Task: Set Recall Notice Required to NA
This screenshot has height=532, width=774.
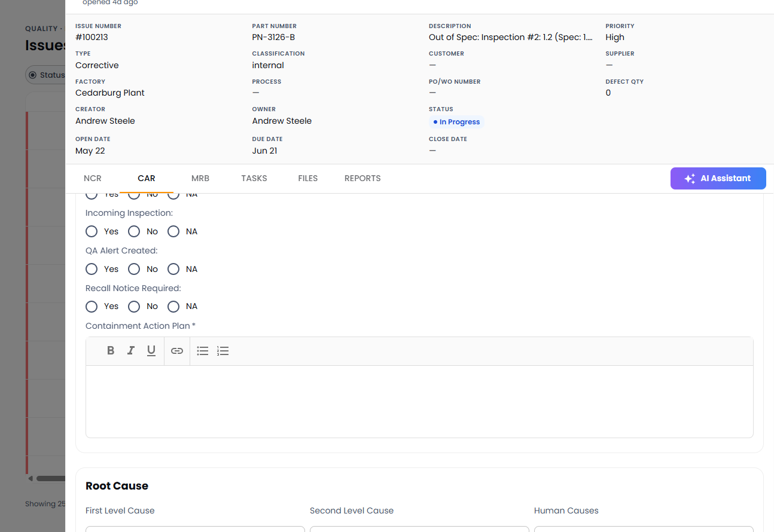Action: click(173, 307)
